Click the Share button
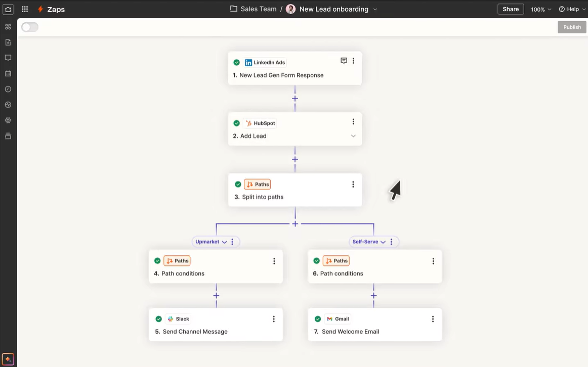The width and height of the screenshot is (588, 367). pos(510,9)
